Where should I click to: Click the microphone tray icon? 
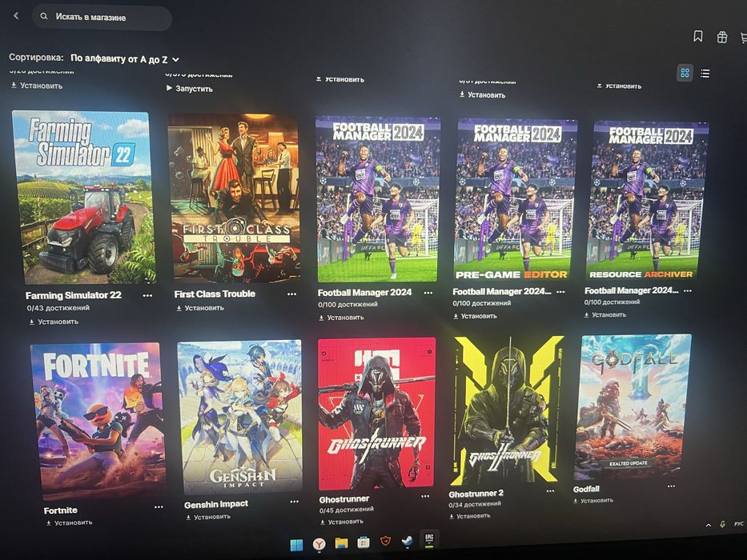click(722, 524)
